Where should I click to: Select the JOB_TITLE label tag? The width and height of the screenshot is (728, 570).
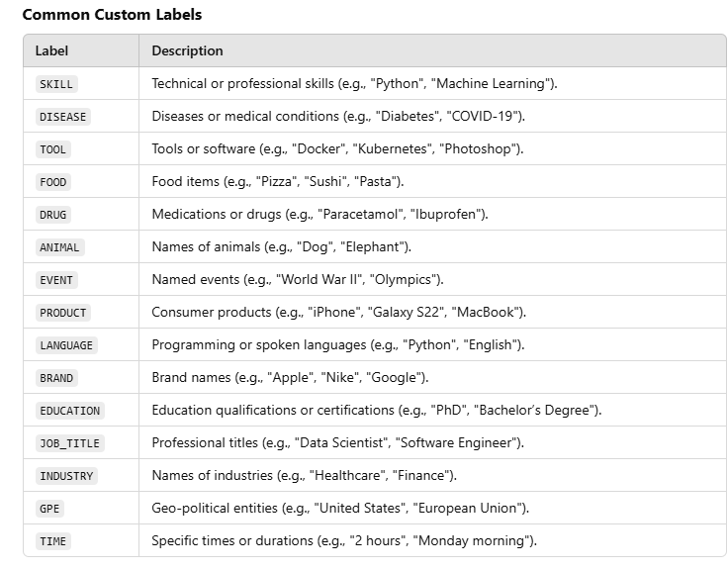(69, 443)
